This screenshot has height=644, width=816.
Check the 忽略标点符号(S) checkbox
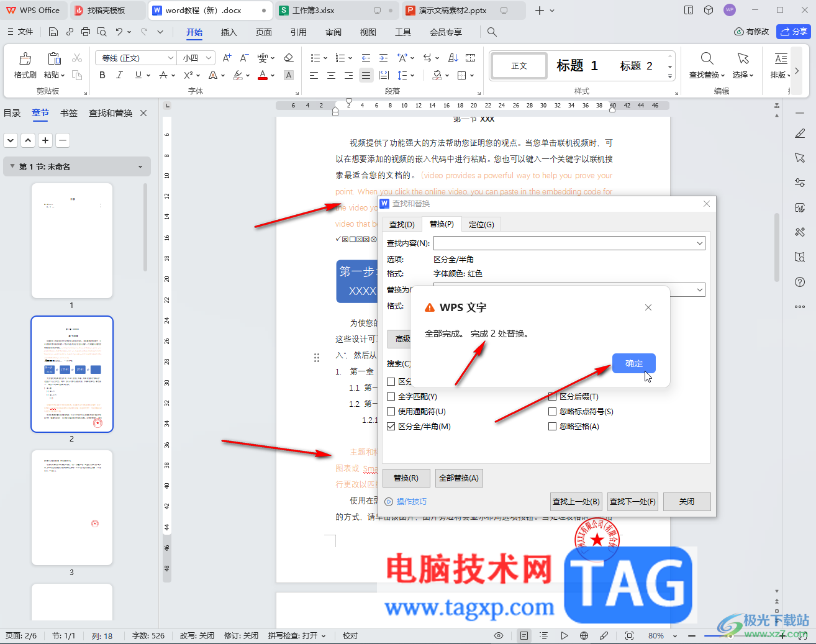(553, 411)
